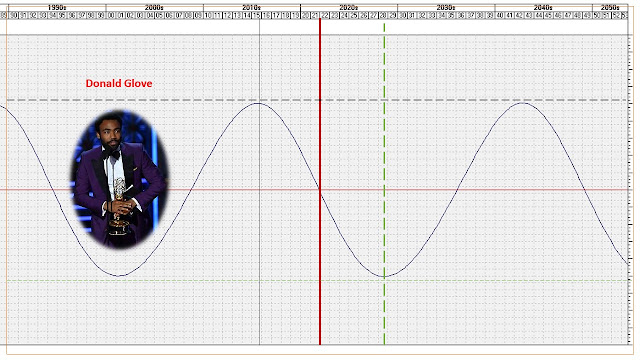
Task: Select the 2030s decade header
Action: click(446, 7)
